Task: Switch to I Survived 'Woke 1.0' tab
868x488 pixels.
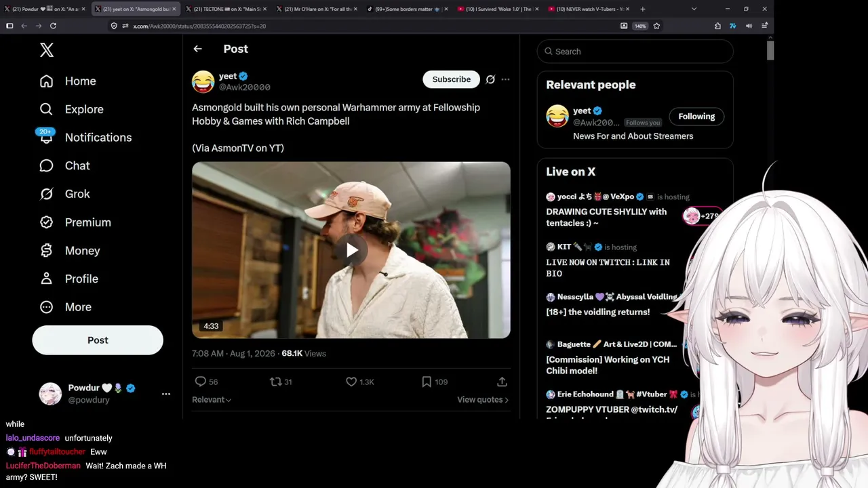Action: pos(498,9)
